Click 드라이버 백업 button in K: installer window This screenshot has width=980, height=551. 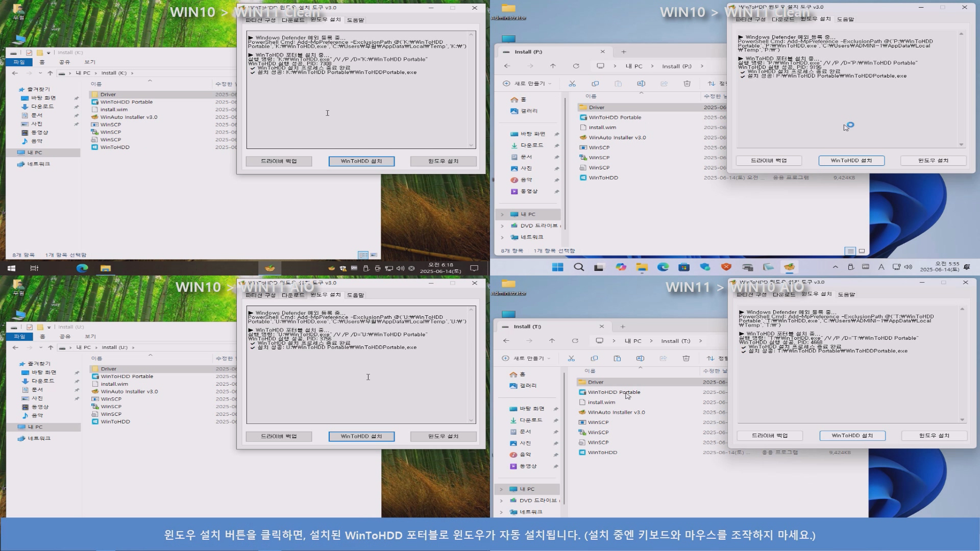tap(279, 161)
